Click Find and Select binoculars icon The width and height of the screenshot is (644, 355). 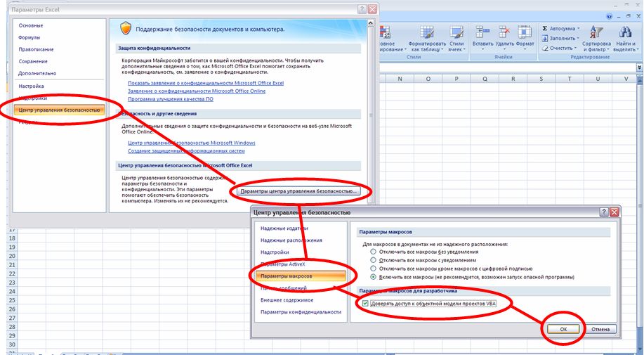pos(625,32)
